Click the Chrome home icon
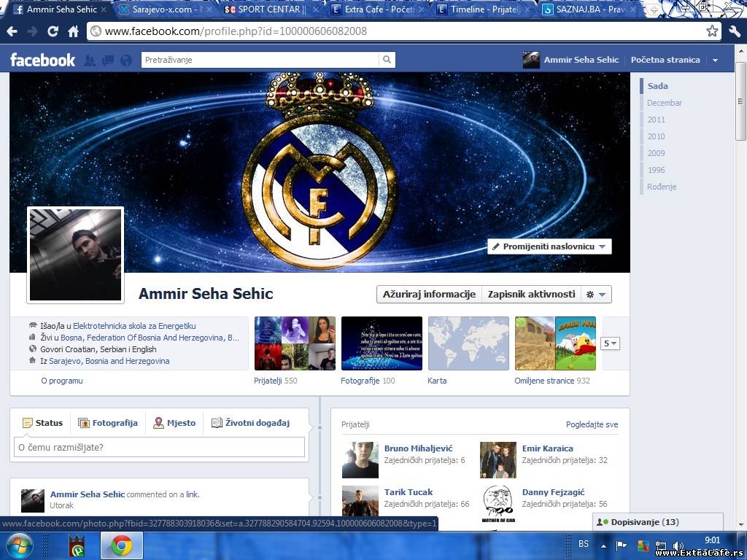Viewport: 747px width, 560px height. pyautogui.click(x=73, y=31)
